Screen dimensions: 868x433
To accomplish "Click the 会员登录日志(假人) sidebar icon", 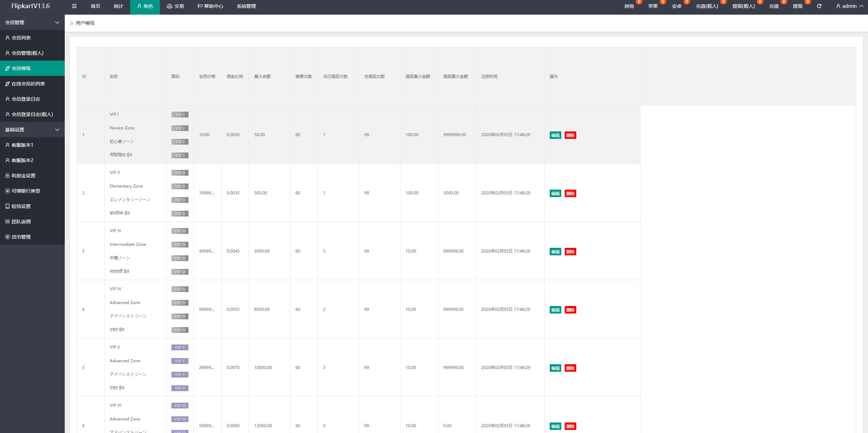I will (7, 114).
